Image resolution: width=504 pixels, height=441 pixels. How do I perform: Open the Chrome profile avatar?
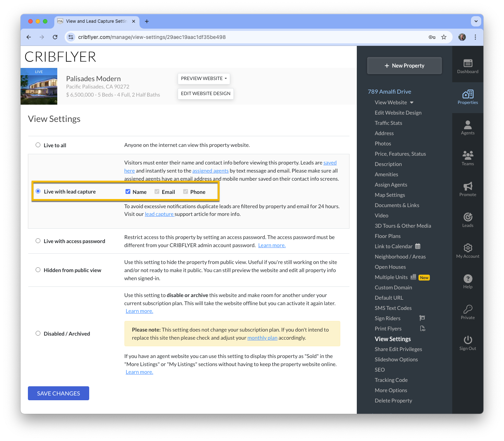[x=462, y=37]
